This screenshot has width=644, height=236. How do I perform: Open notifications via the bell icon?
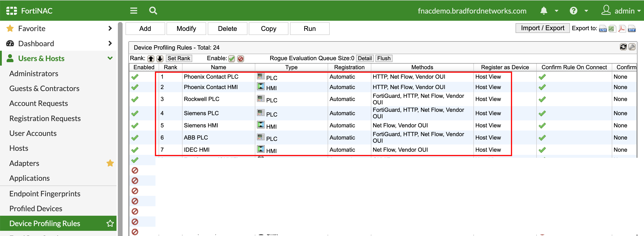pyautogui.click(x=544, y=11)
